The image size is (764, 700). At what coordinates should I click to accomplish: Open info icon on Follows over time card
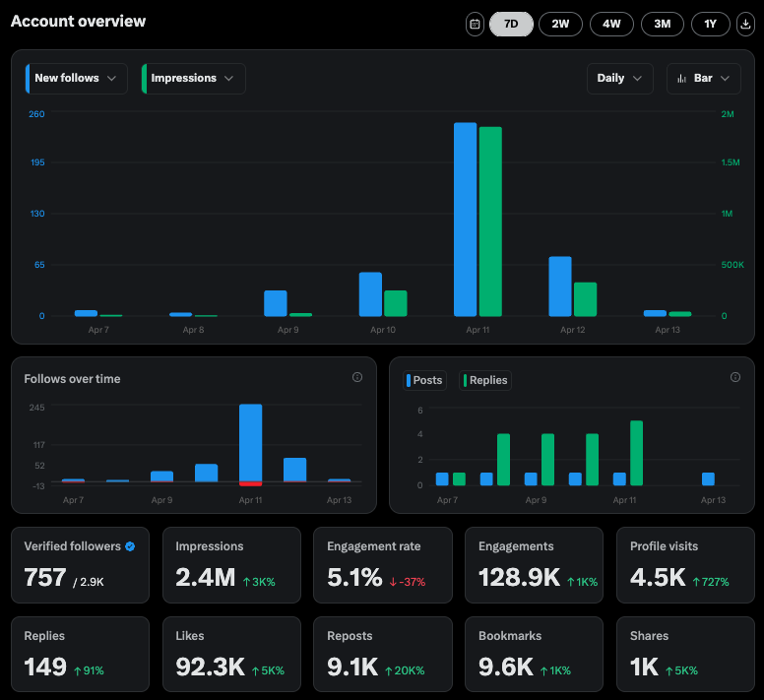pyautogui.click(x=357, y=377)
